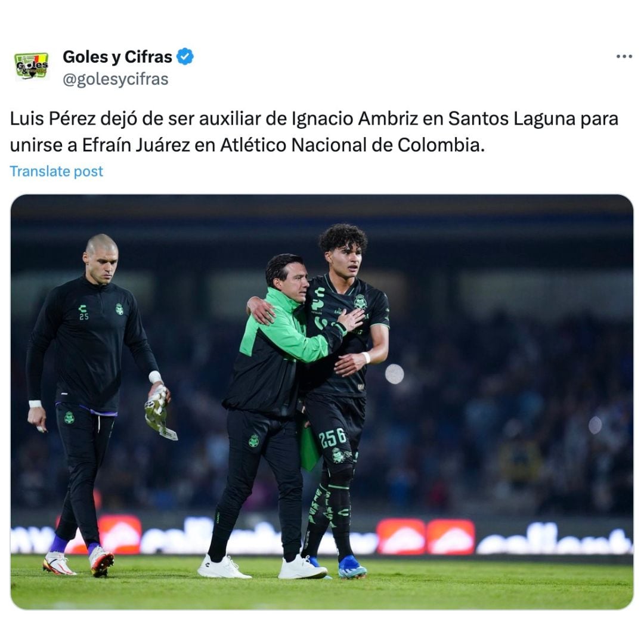
Task: Visit the @golesycifras handle
Action: pos(116,79)
